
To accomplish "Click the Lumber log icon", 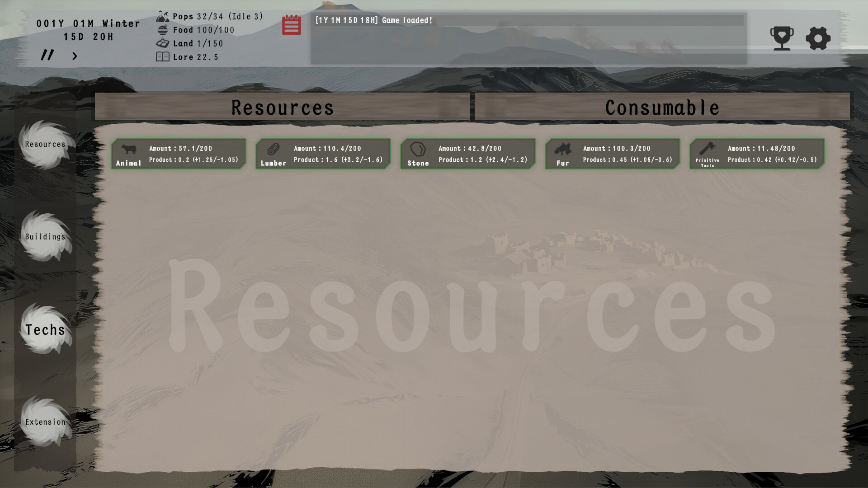I will pyautogui.click(x=273, y=150).
